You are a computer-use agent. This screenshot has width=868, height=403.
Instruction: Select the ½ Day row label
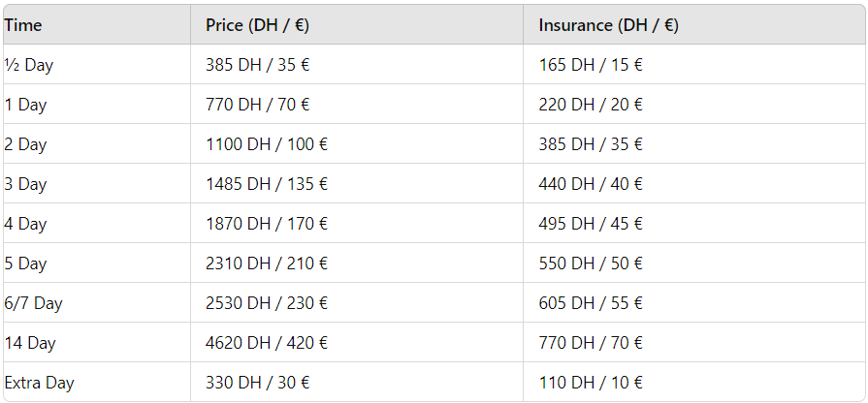(x=28, y=65)
